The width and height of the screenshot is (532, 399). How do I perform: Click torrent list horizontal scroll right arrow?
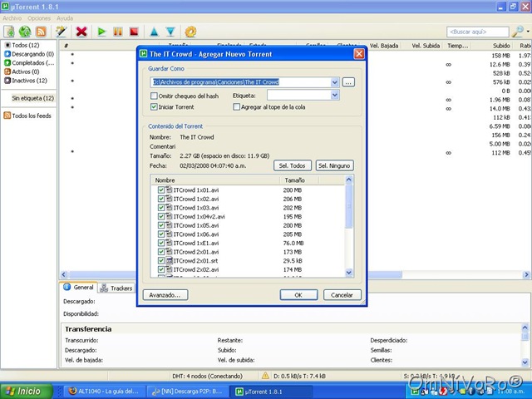click(x=526, y=274)
